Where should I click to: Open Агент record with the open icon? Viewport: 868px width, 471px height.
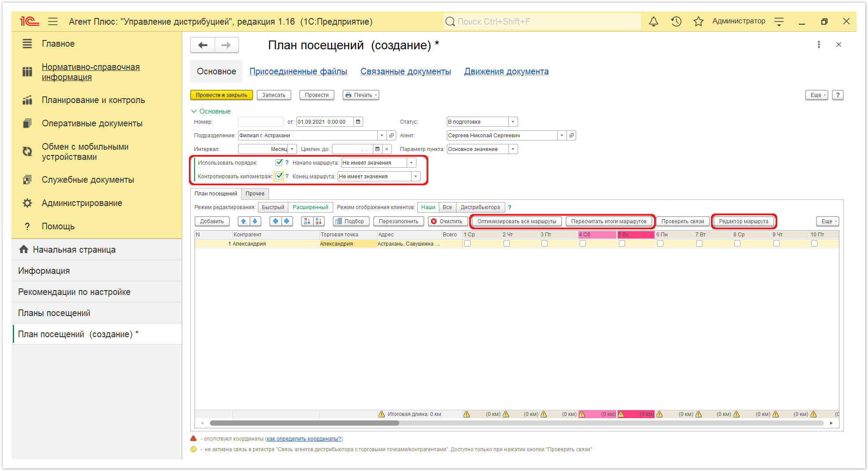(x=571, y=136)
